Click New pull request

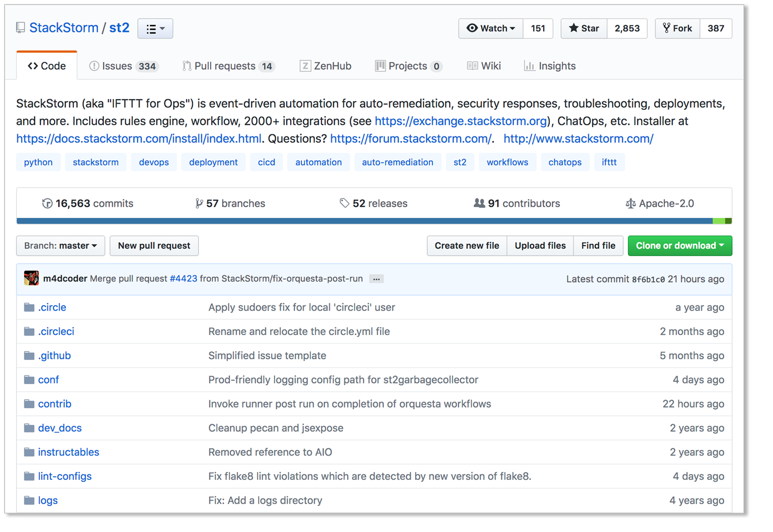(x=154, y=246)
